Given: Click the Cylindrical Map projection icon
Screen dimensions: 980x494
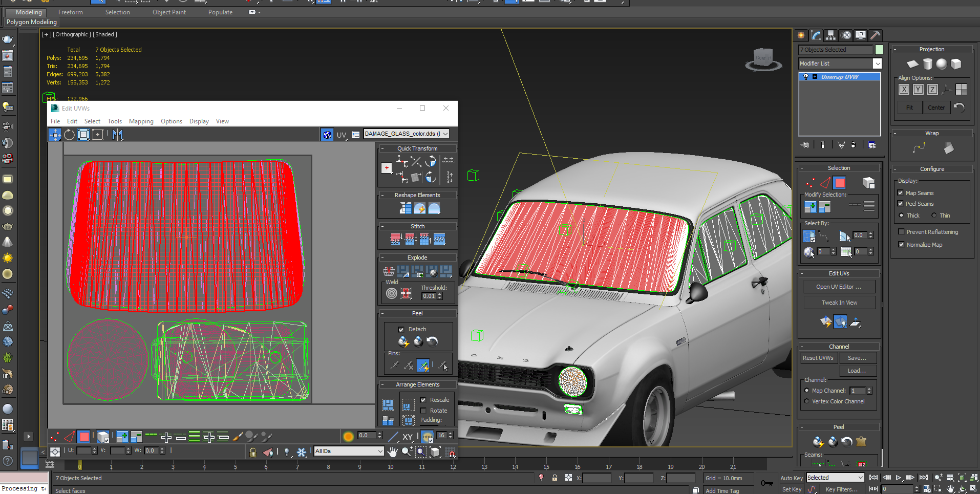Looking at the screenshot, I should point(928,64).
